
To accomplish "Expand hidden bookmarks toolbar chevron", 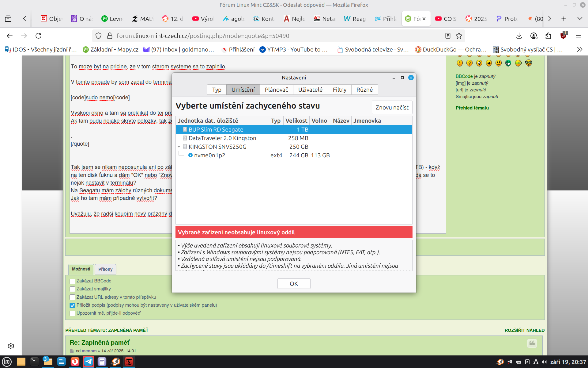I will click(579, 49).
